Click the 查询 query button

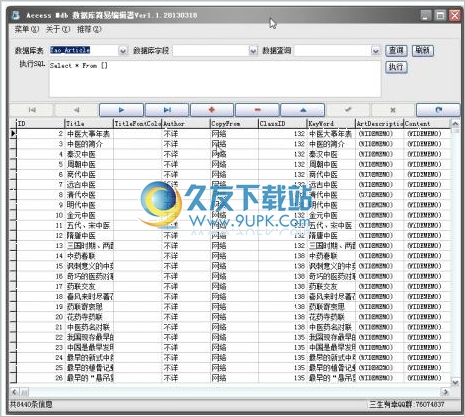pos(396,51)
